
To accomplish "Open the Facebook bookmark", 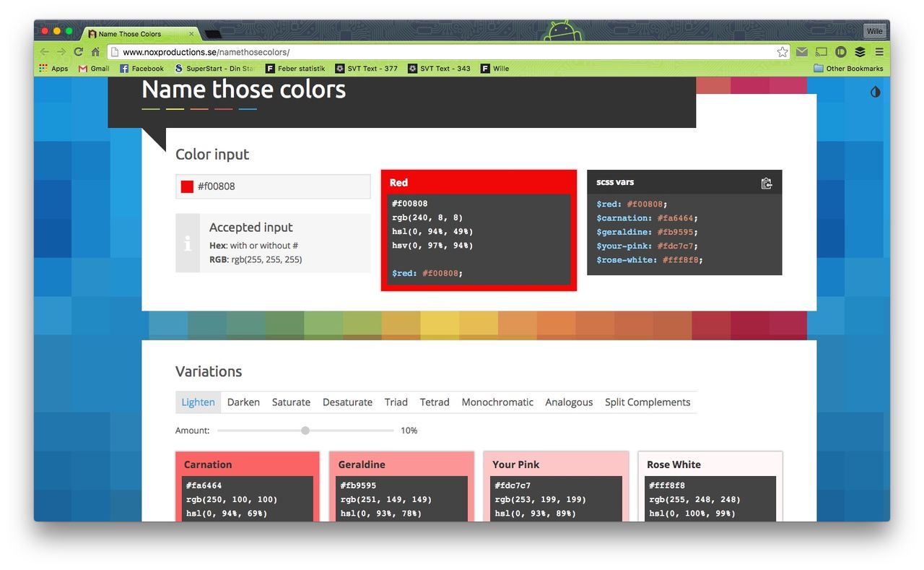I will (141, 69).
